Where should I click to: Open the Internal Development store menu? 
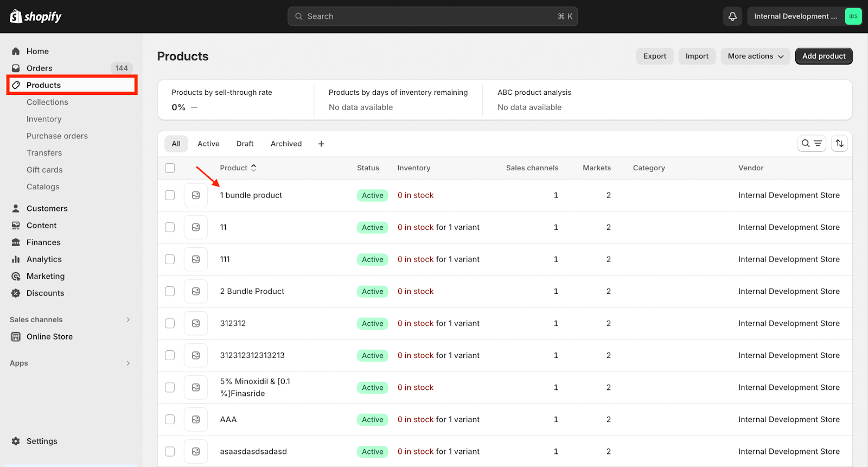click(x=805, y=16)
